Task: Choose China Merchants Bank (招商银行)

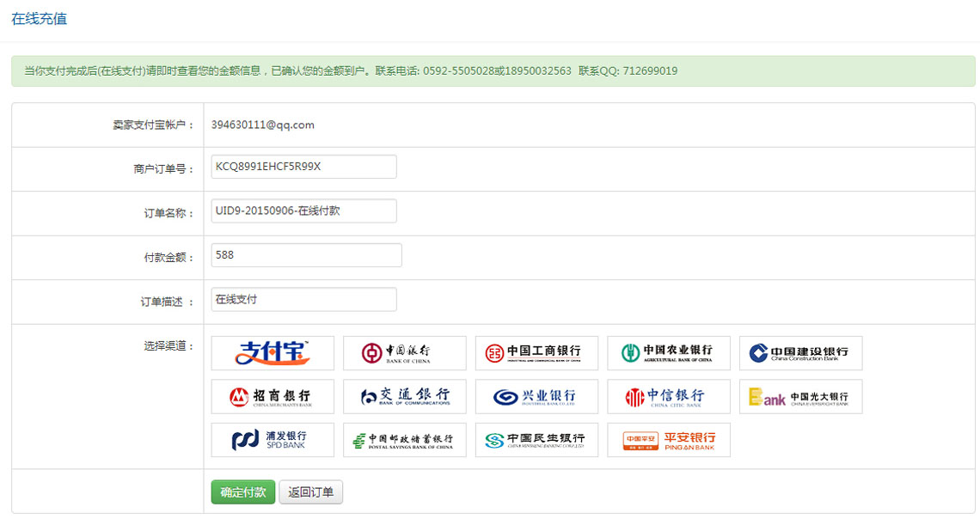Action: click(273, 397)
